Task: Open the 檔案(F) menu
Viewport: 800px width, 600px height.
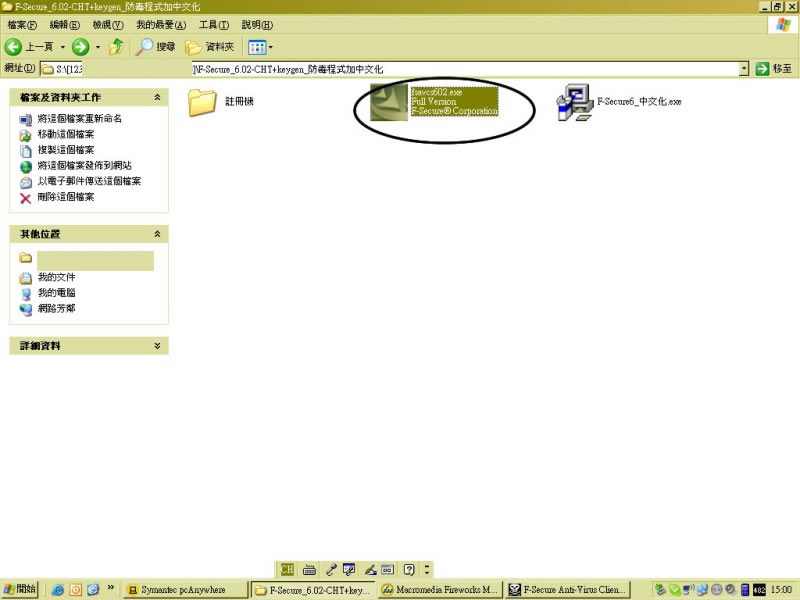Action: [22, 24]
